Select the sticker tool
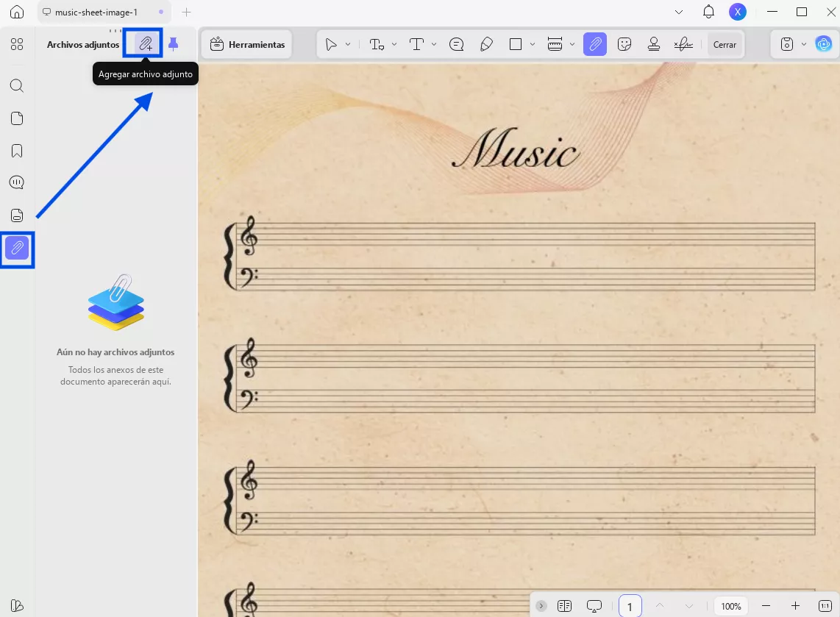Screen dimensions: 840x617 pyautogui.click(x=624, y=44)
